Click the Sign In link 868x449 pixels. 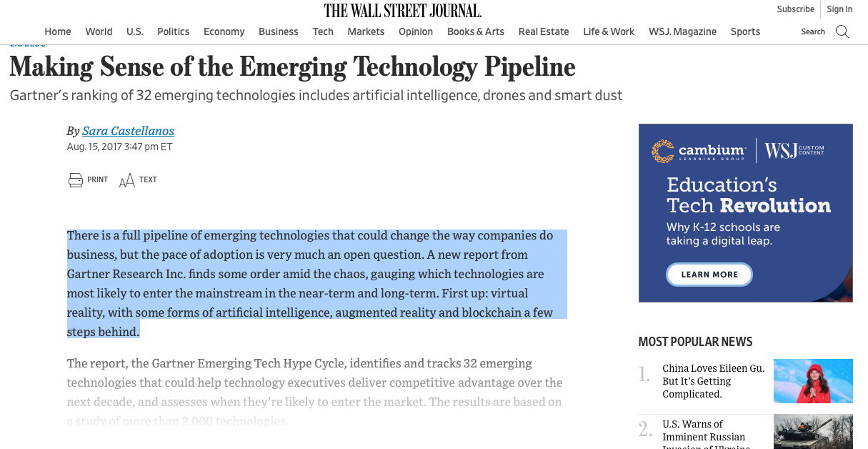coord(839,9)
